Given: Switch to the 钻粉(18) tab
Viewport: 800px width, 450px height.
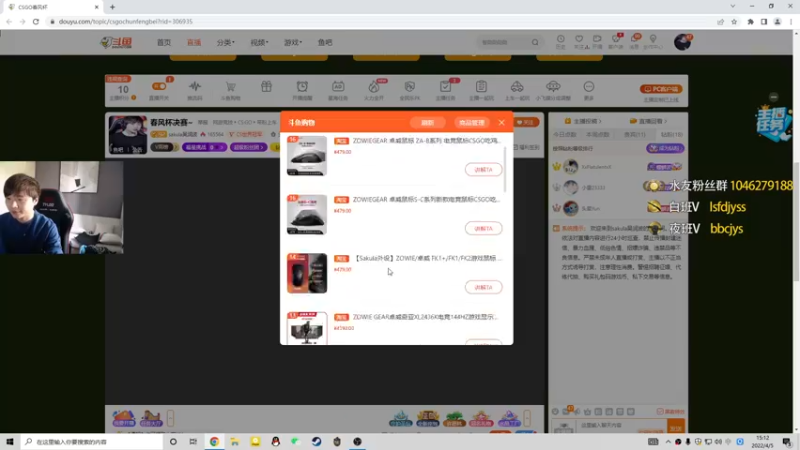Looking at the screenshot, I should [671, 135].
